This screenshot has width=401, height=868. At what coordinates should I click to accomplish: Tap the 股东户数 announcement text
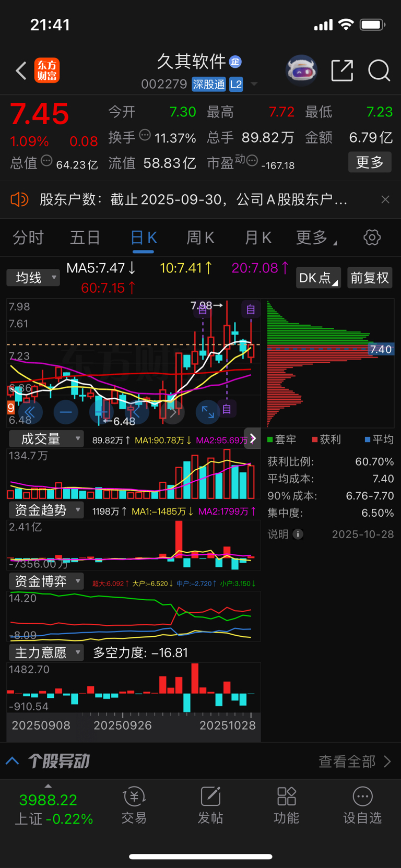click(x=194, y=199)
